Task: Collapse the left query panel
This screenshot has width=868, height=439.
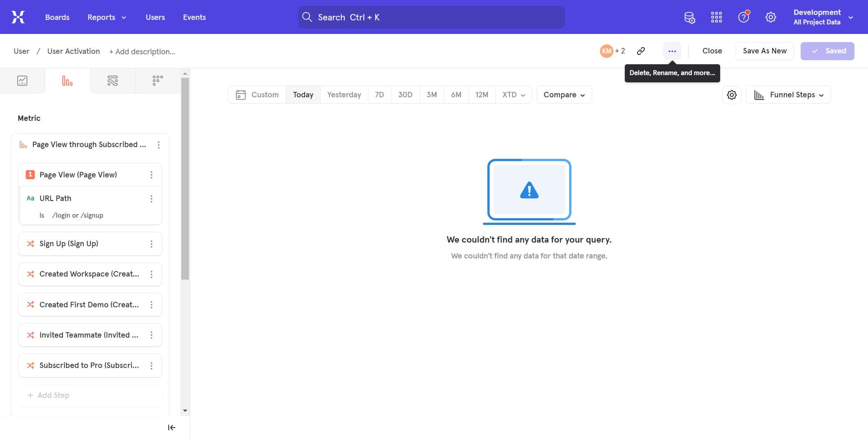Action: (171, 428)
